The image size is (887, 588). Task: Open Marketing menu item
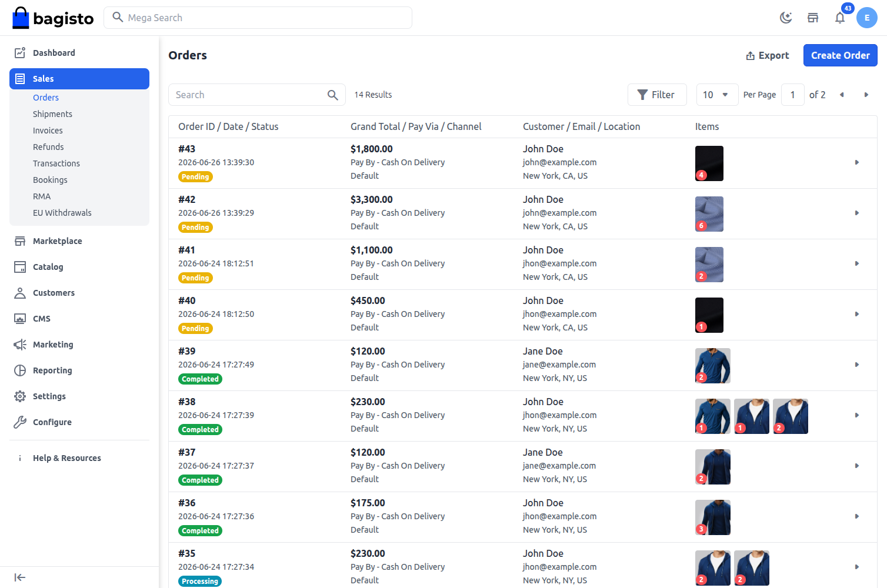click(79, 345)
